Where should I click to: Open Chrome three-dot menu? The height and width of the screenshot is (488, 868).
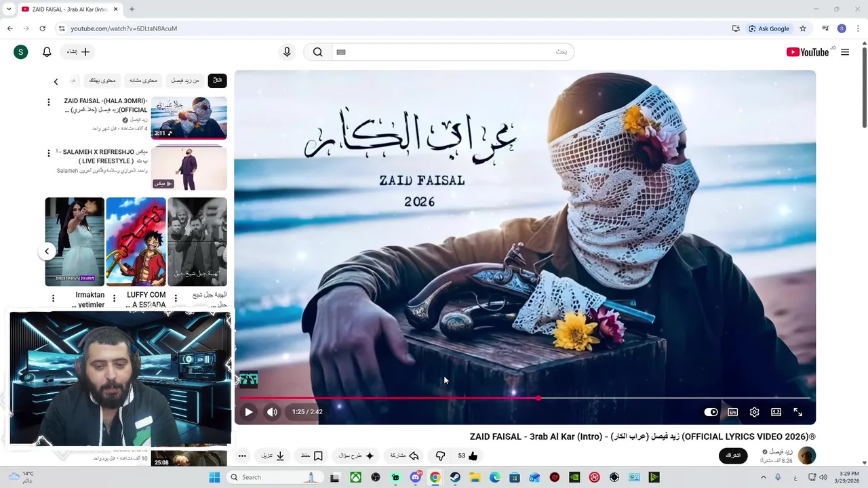(x=858, y=28)
